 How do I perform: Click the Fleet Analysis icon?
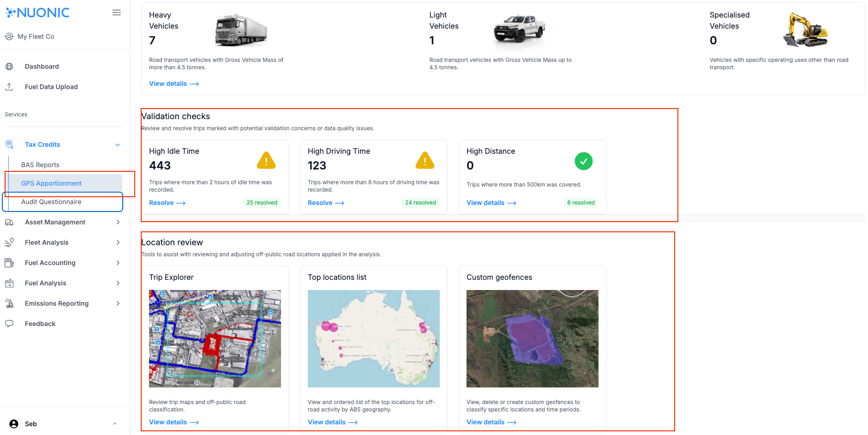click(9, 242)
